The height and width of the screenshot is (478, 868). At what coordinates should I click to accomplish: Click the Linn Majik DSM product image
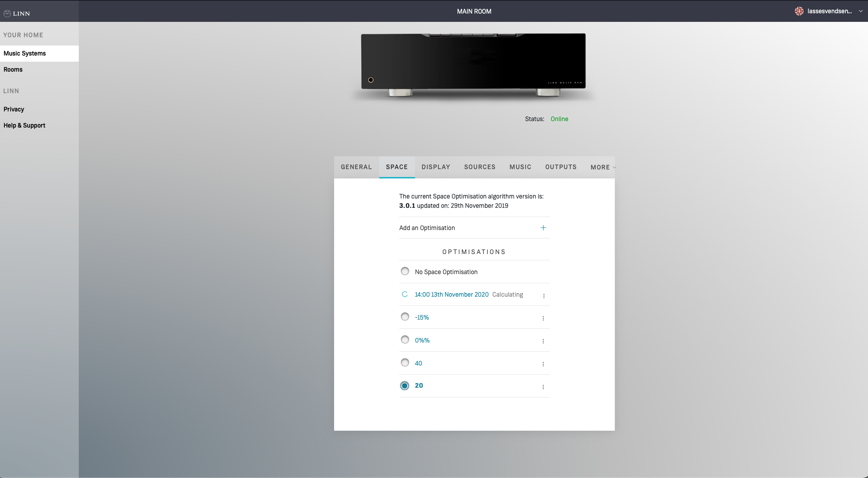(x=473, y=65)
